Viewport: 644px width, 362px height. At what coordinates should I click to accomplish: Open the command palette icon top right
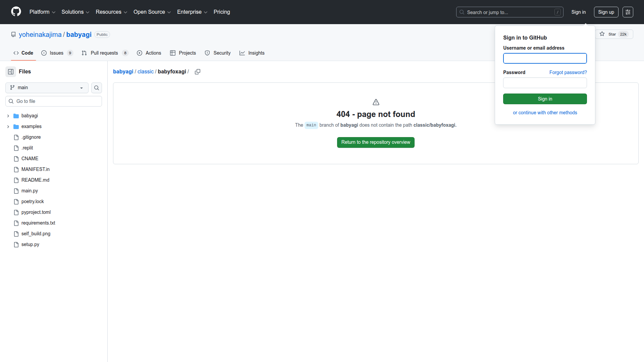628,12
